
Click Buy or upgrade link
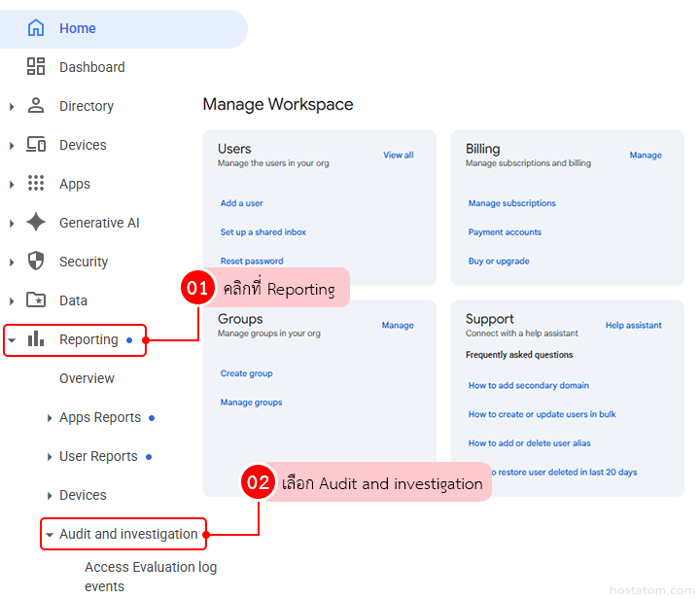(x=499, y=262)
